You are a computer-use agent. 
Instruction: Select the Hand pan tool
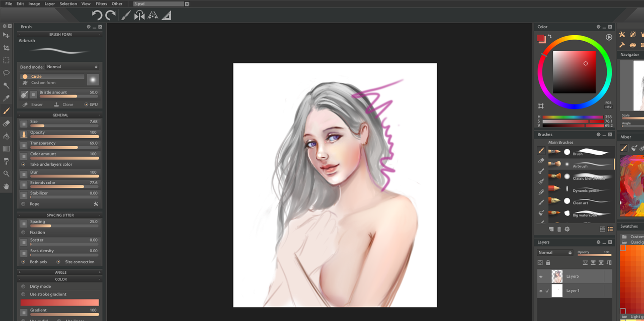coord(6,186)
